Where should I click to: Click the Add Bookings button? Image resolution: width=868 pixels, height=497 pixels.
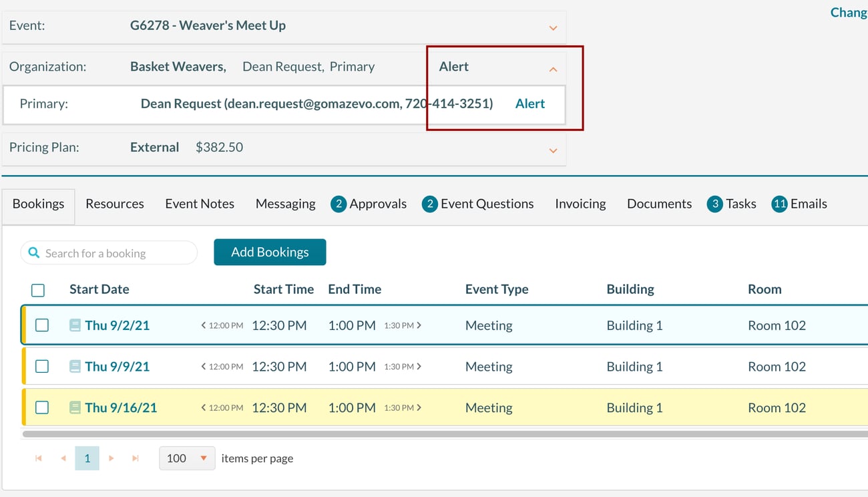(x=270, y=252)
